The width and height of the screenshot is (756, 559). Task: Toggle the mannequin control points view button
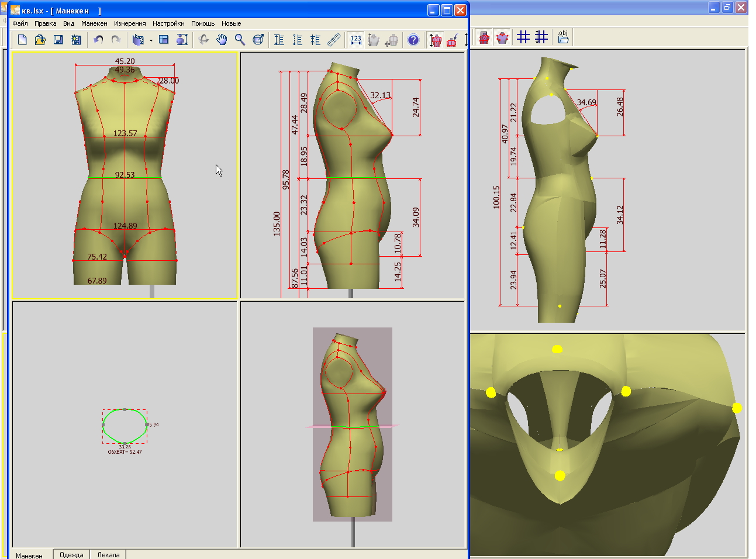(x=502, y=37)
